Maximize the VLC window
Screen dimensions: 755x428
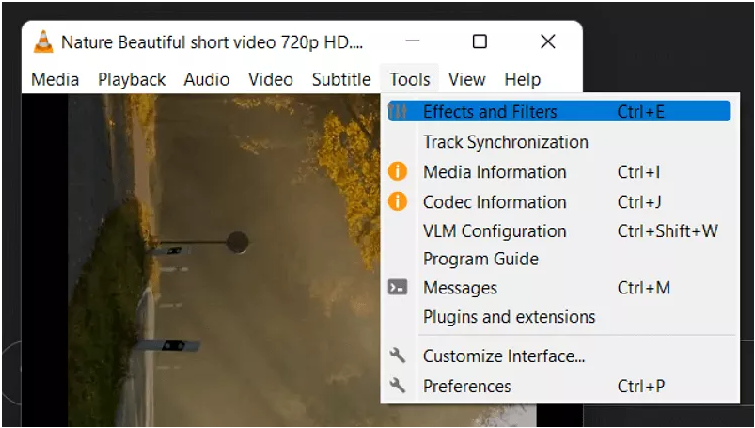point(480,41)
